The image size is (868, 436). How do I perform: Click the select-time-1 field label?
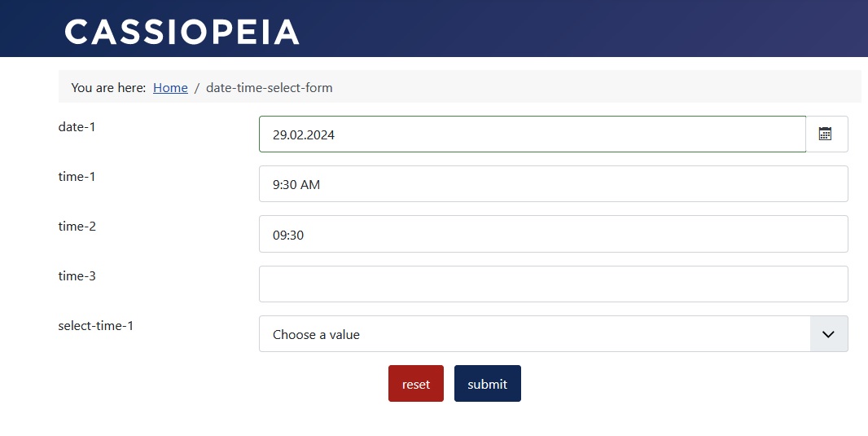(x=96, y=325)
